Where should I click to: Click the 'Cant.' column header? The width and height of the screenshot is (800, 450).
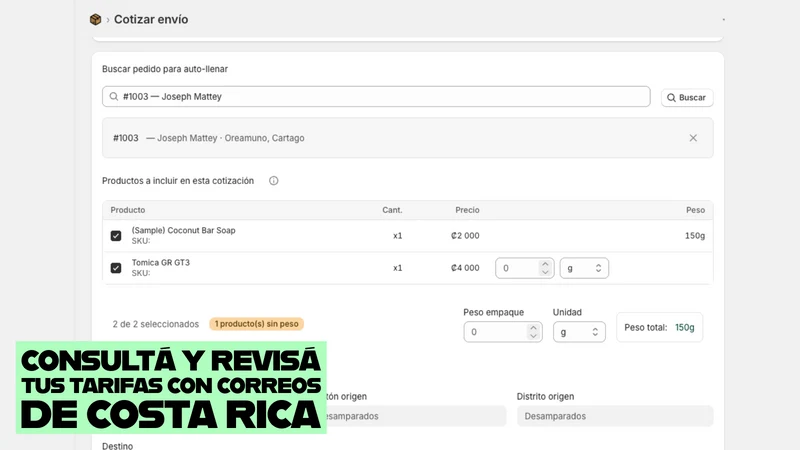coord(392,210)
